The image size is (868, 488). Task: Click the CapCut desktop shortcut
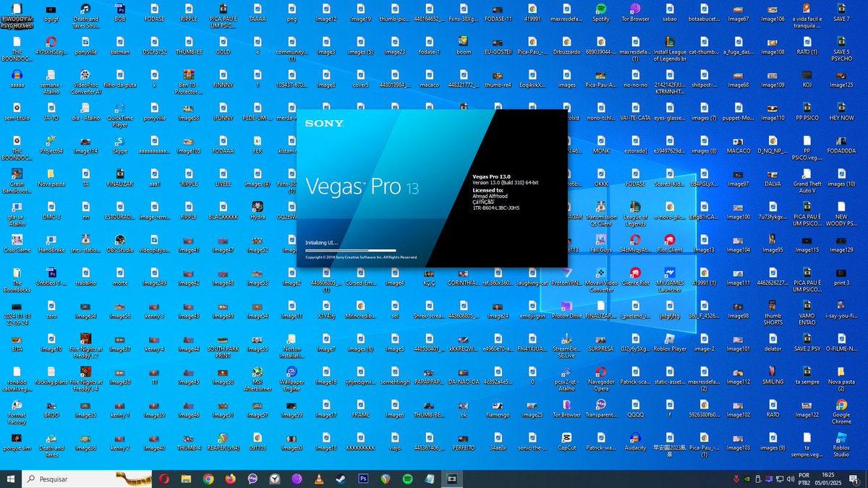pos(566,442)
